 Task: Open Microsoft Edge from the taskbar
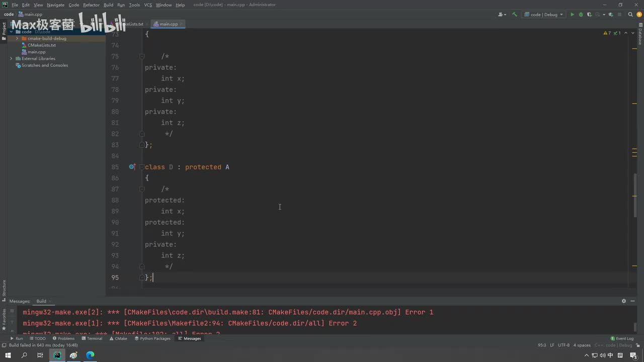coord(90,355)
